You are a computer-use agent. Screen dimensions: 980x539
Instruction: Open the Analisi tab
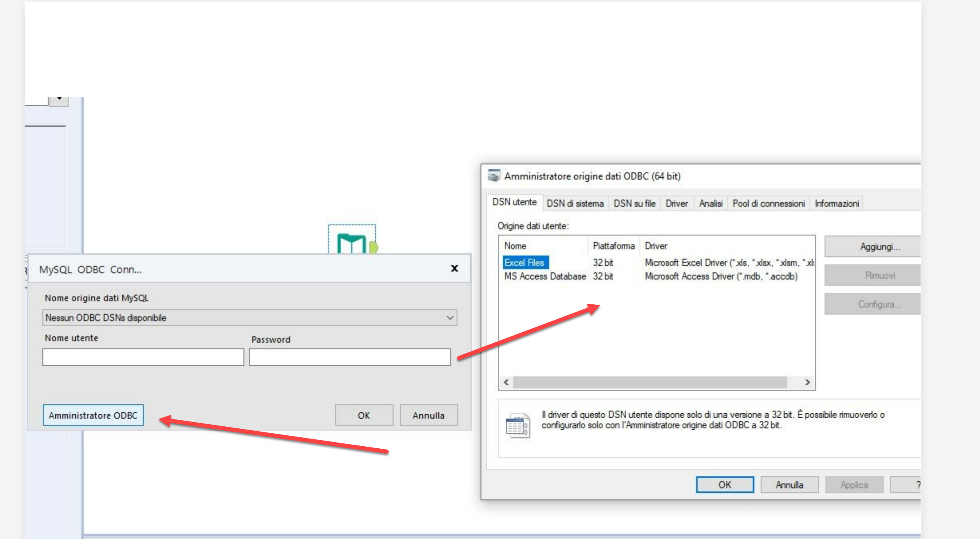(x=710, y=203)
